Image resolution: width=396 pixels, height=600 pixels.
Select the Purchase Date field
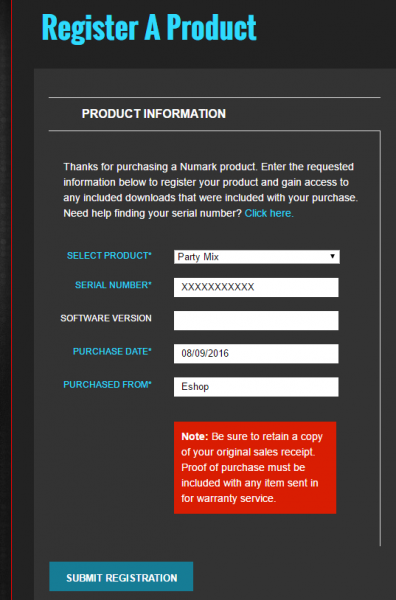point(256,354)
